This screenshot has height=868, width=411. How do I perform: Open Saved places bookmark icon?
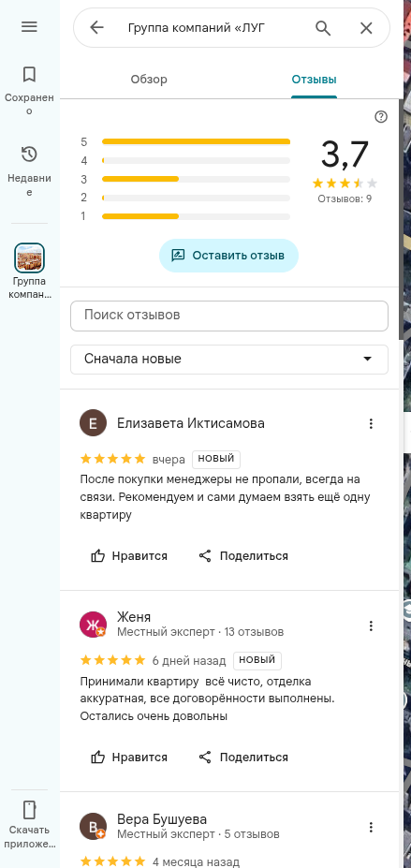point(29,74)
